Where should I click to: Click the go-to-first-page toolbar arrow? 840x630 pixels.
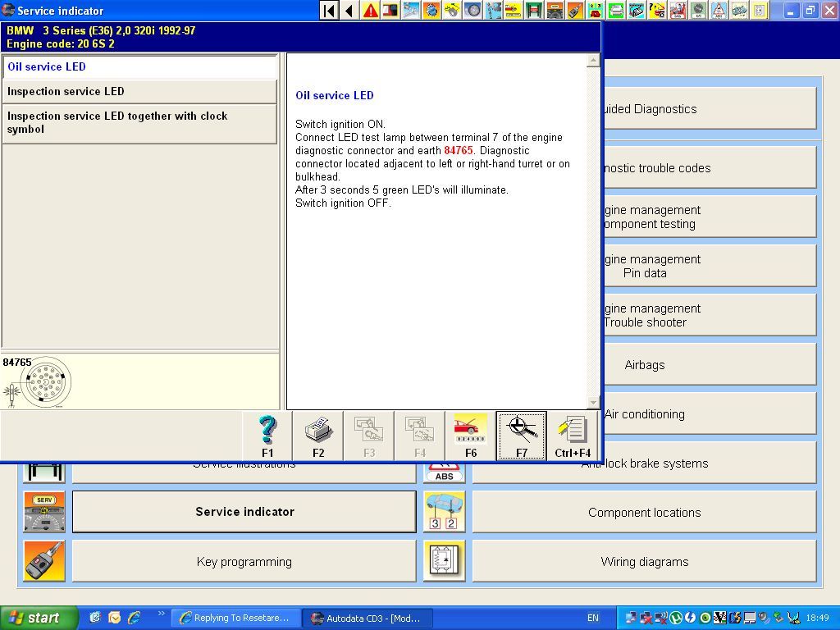pos(329,11)
